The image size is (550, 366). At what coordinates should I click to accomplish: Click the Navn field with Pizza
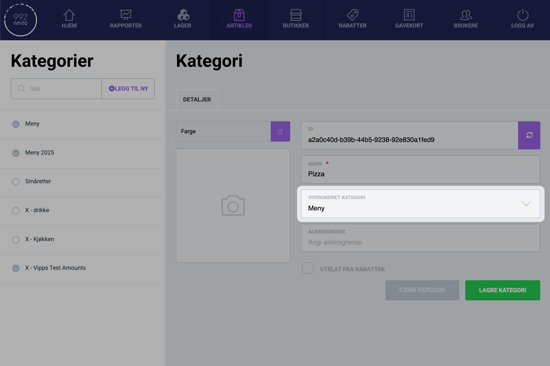[x=420, y=170]
